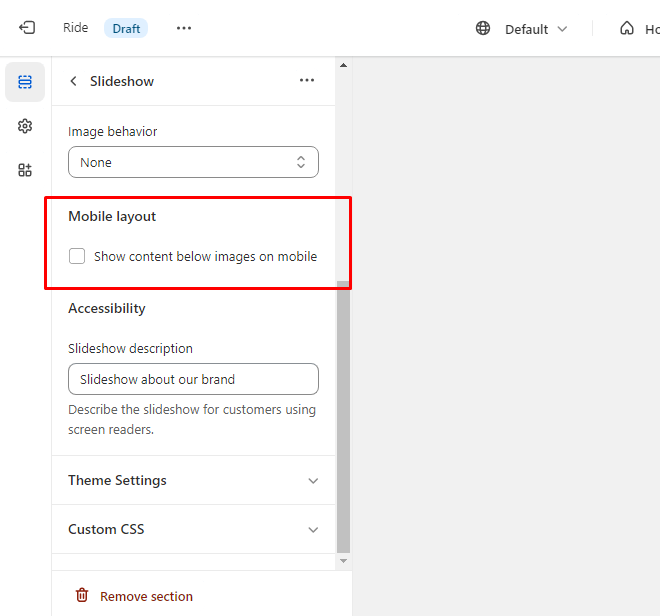Click the trash icon for the section
This screenshot has height=616, width=660.
tap(82, 596)
